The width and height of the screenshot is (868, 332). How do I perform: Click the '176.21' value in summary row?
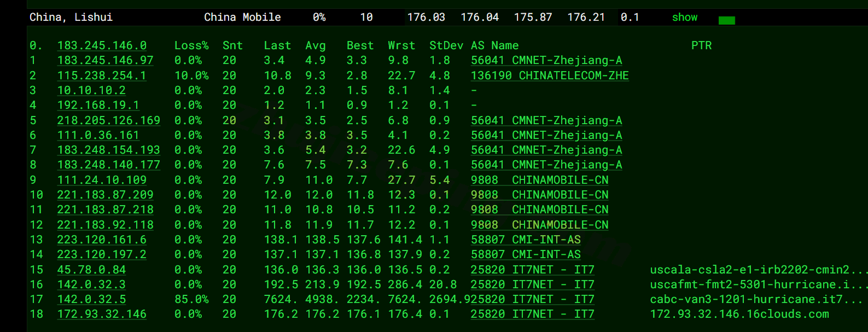click(x=586, y=18)
